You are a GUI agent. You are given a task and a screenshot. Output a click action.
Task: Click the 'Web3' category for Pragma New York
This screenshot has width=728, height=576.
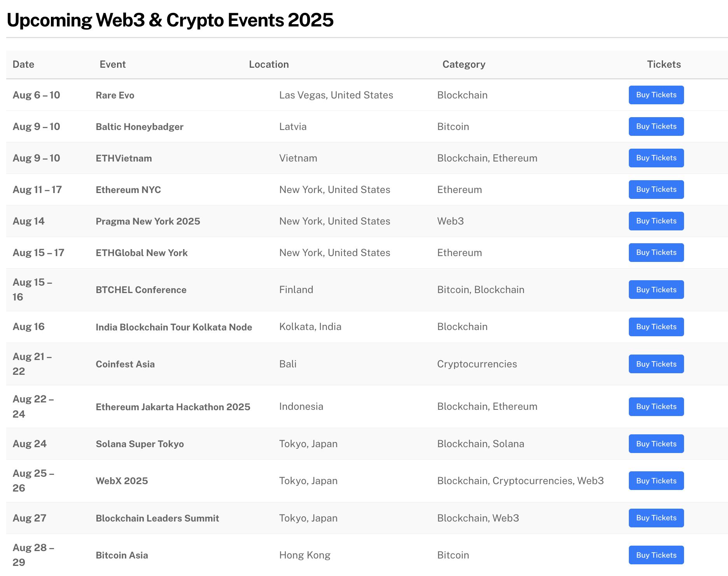click(x=450, y=221)
